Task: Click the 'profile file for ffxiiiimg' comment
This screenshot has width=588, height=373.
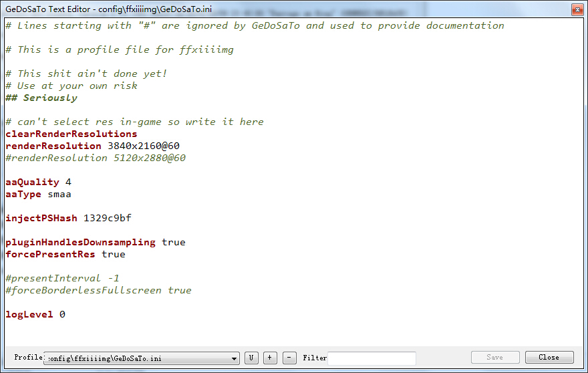Action: (x=119, y=50)
